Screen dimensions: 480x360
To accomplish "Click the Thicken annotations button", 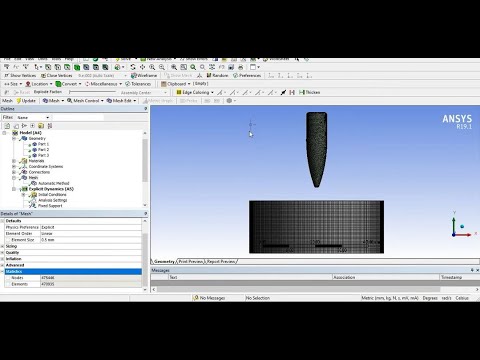I will [x=309, y=92].
